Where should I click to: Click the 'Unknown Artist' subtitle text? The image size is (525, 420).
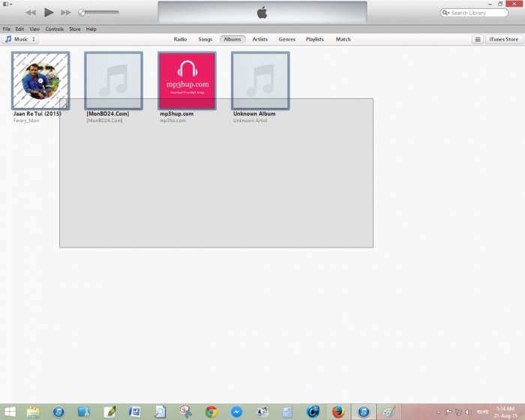[x=250, y=121]
